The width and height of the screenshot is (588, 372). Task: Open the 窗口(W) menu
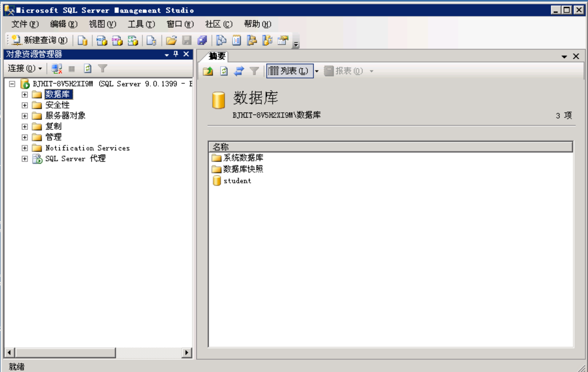coord(180,25)
